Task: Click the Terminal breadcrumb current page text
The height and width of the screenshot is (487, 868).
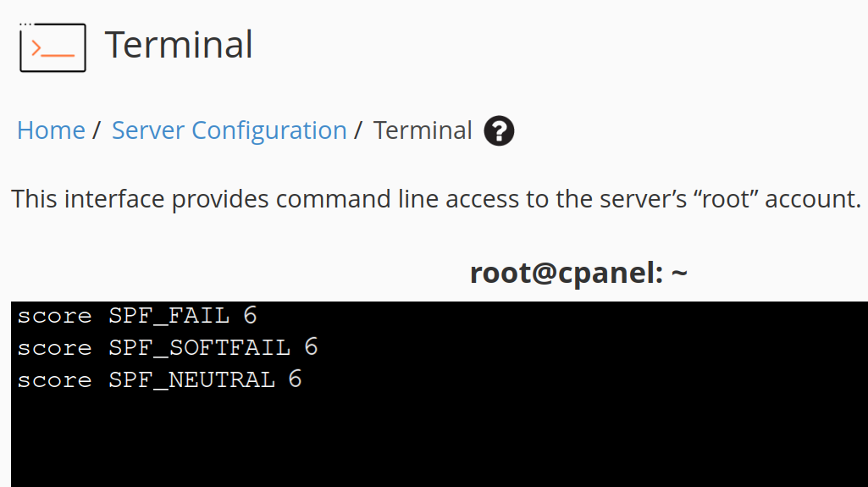Action: tap(423, 130)
